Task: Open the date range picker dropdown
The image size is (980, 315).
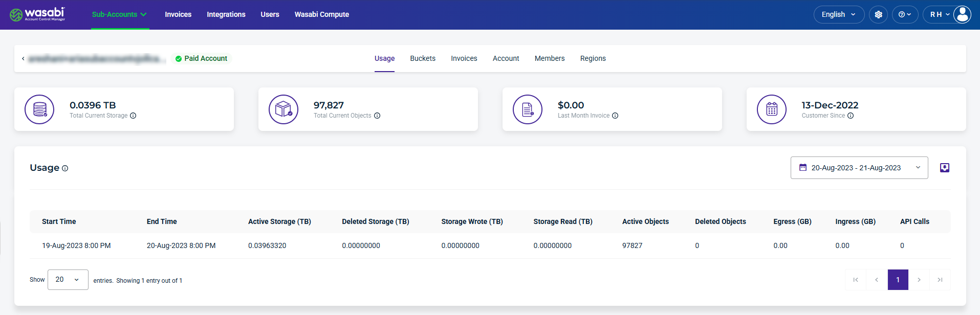Action: pos(859,168)
